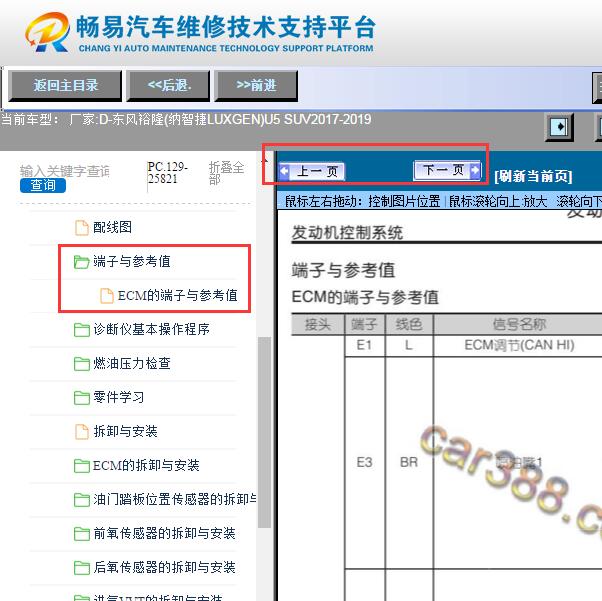Screen dimensions: 602x601
Task: Focus the keyword search input field
Action: (x=64, y=171)
